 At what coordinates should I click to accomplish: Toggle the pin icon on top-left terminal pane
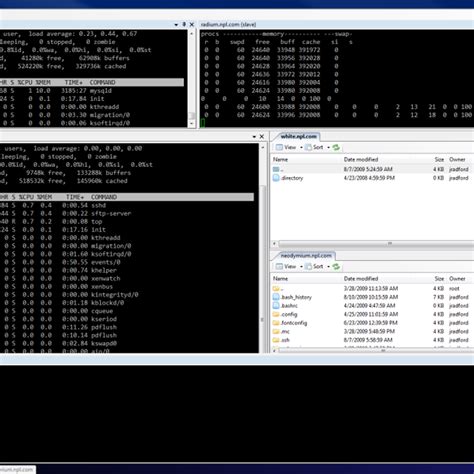[x=184, y=24]
